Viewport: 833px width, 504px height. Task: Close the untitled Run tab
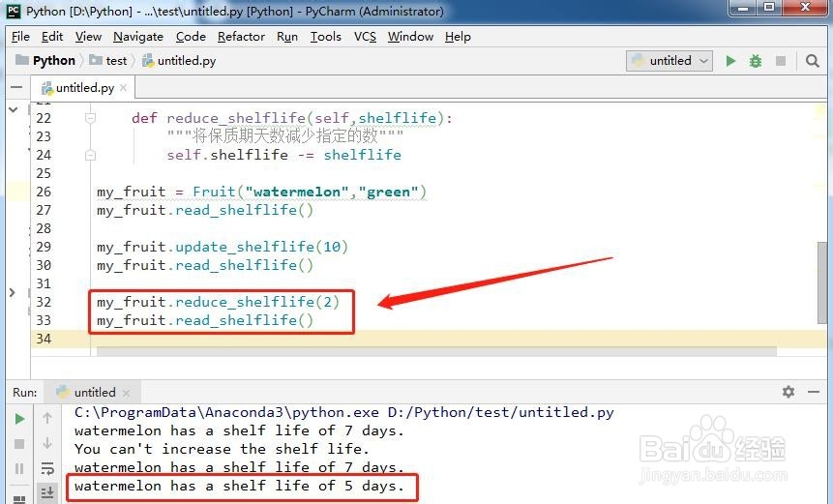point(126,393)
